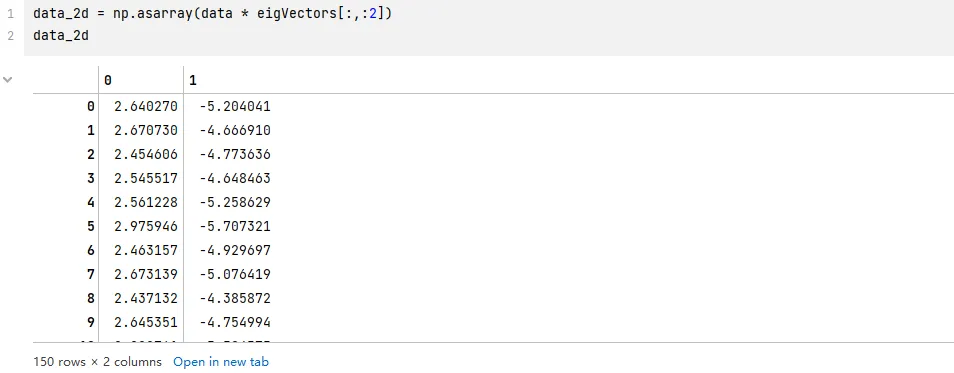Click cell value -4.754994
954x373 pixels.
(x=235, y=322)
